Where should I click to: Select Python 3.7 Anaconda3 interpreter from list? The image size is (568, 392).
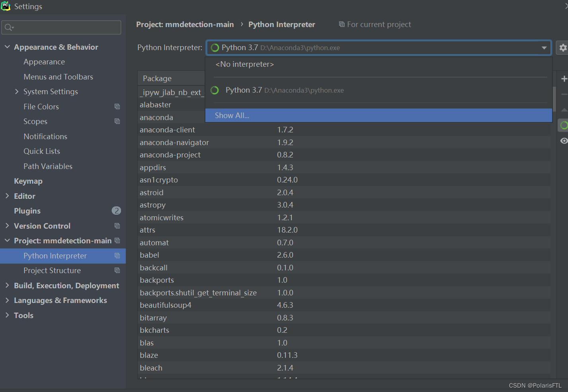pyautogui.click(x=379, y=90)
